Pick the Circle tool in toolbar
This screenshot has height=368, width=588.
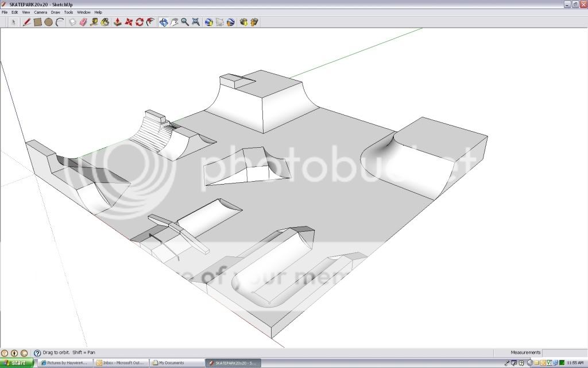tap(48, 22)
